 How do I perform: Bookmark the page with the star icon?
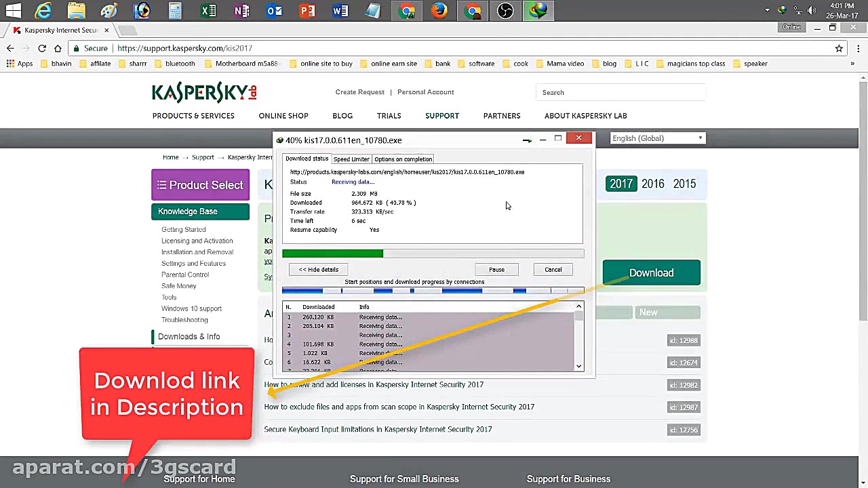tap(839, 48)
